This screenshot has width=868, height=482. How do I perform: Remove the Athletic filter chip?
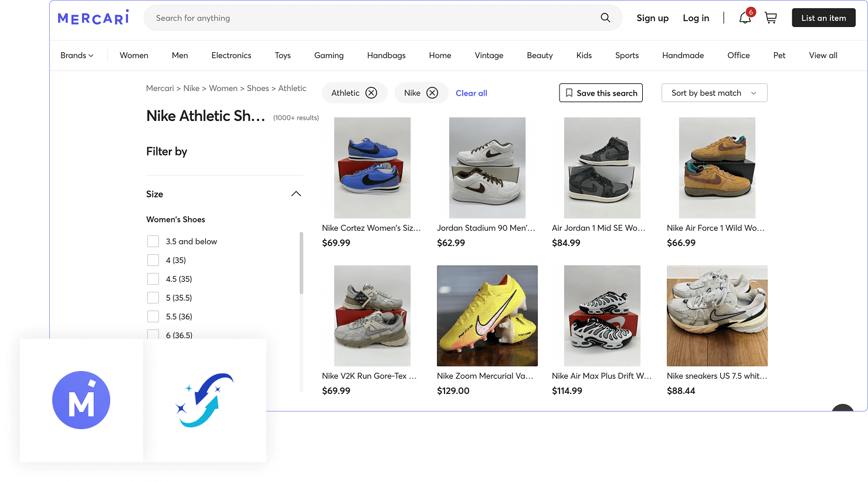pos(371,93)
